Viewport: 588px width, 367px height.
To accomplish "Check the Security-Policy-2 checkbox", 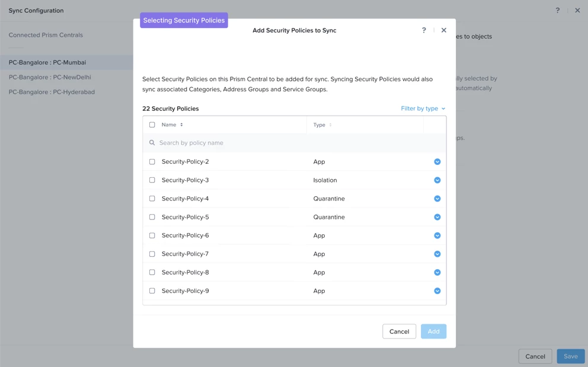I will (152, 162).
